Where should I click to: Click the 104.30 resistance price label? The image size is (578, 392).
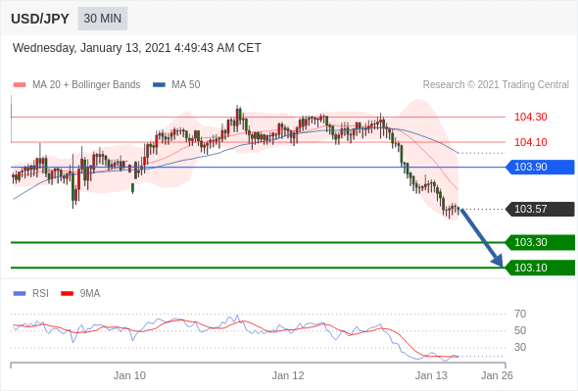pyautogui.click(x=530, y=117)
